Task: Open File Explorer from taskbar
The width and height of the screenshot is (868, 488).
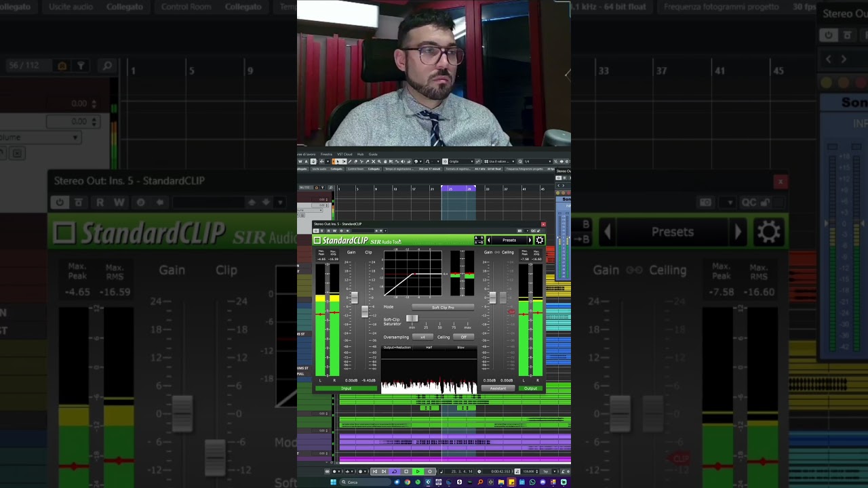Action: (x=501, y=483)
